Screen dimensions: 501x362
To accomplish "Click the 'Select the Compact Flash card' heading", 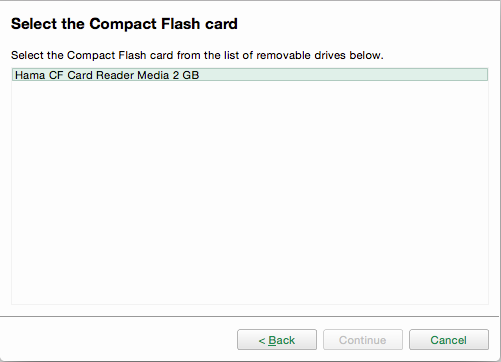I will point(124,24).
